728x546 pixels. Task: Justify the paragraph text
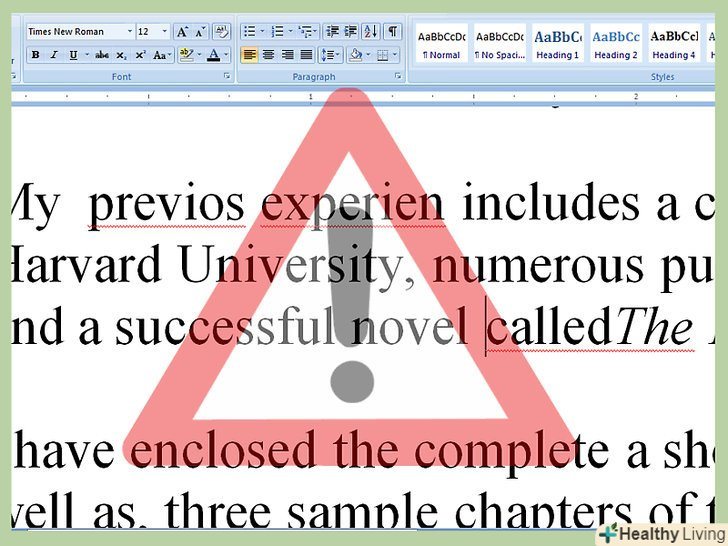tap(306, 55)
